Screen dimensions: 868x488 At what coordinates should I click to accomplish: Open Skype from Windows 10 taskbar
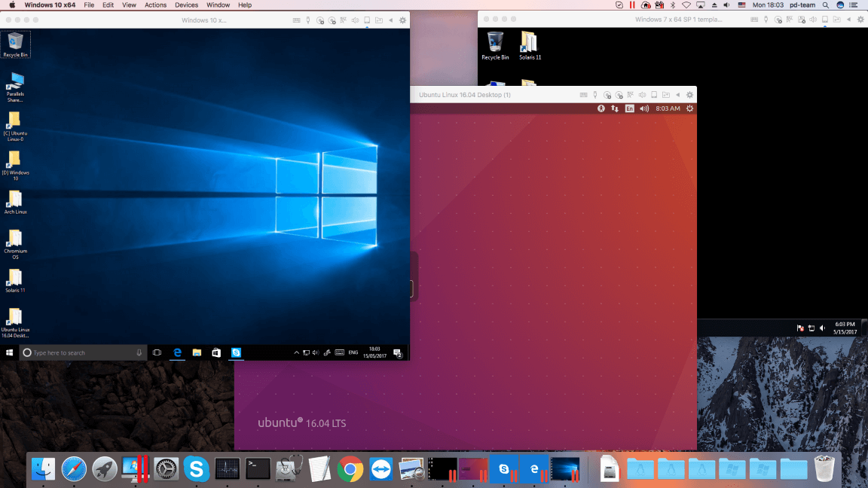click(x=237, y=352)
